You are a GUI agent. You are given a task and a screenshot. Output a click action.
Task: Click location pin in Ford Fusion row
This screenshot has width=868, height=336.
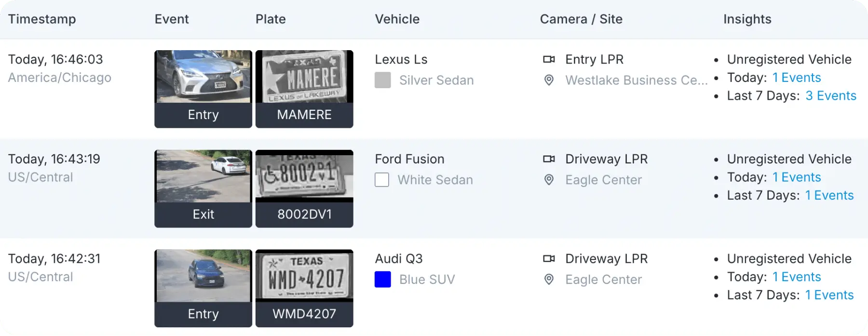549,180
